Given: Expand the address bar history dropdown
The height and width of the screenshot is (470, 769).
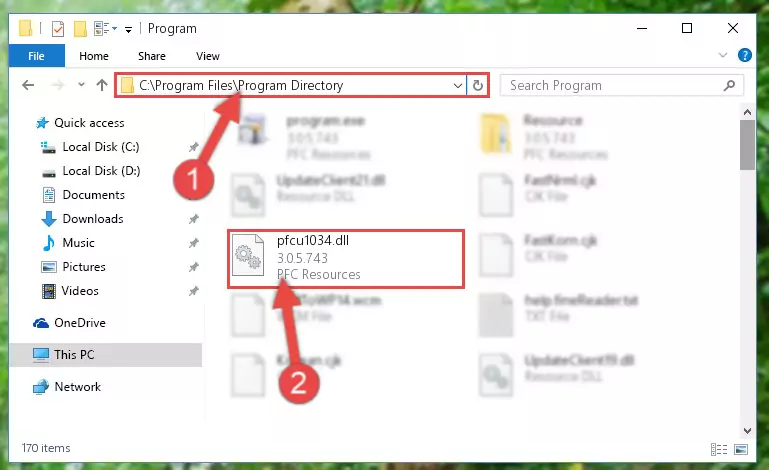Looking at the screenshot, I should tap(458, 85).
